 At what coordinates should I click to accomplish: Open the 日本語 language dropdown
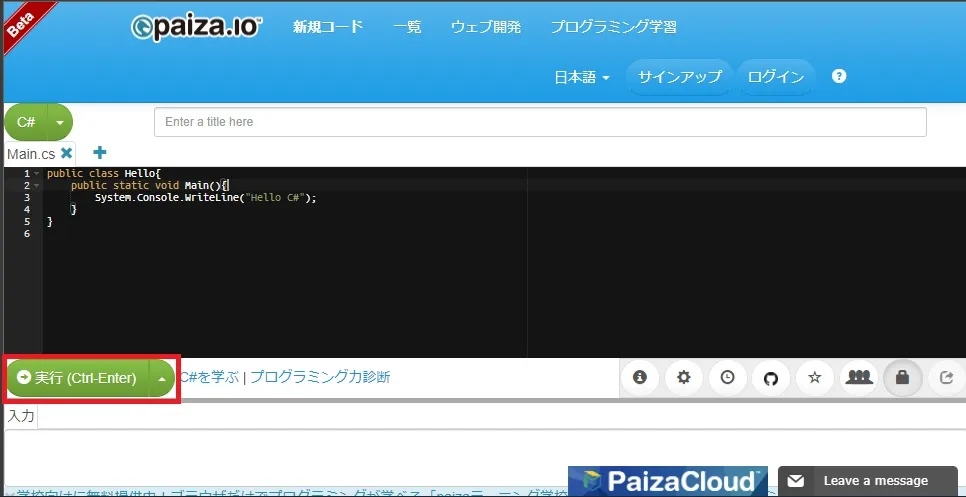582,77
